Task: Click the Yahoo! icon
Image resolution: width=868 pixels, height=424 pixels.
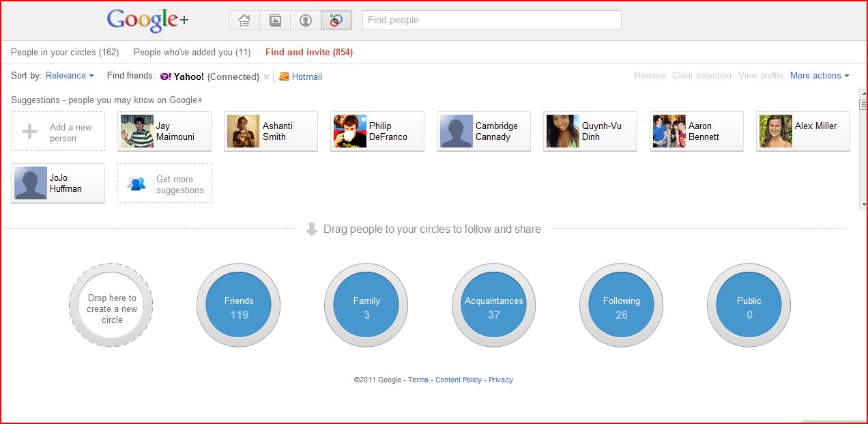Action: click(x=166, y=76)
